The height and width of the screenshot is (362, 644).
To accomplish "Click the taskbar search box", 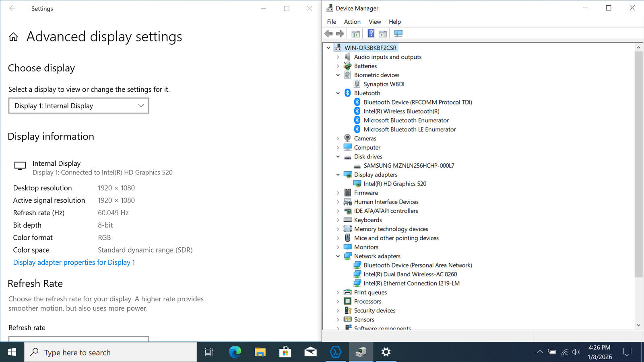I will pos(111,352).
